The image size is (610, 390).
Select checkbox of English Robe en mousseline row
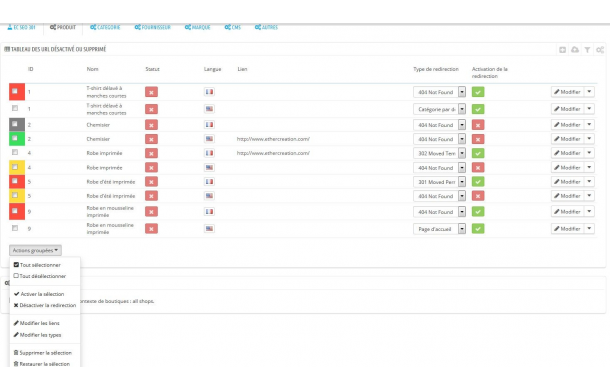click(15, 228)
